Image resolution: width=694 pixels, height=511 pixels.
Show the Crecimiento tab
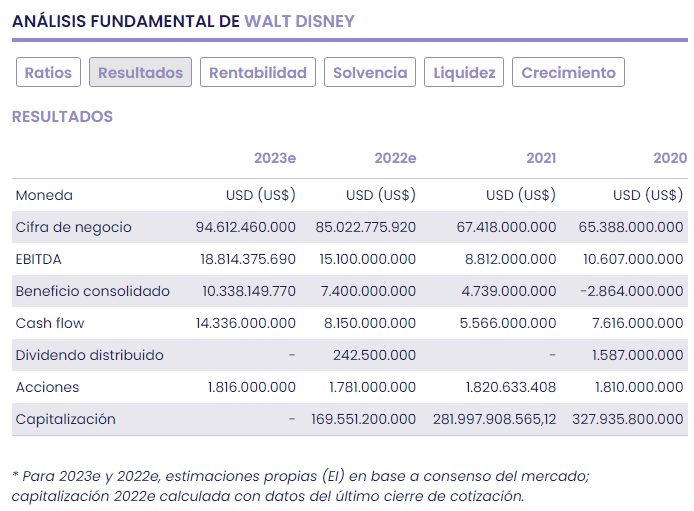coord(568,73)
